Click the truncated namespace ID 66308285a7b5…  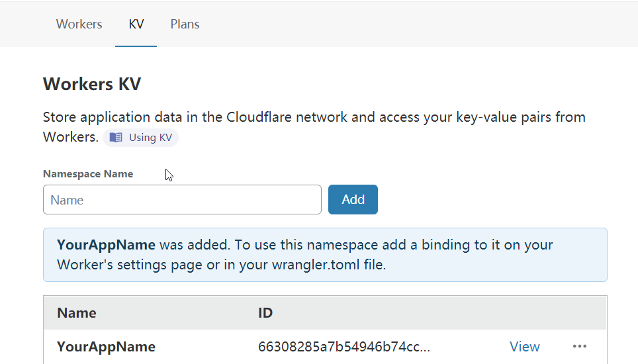pyautogui.click(x=343, y=346)
